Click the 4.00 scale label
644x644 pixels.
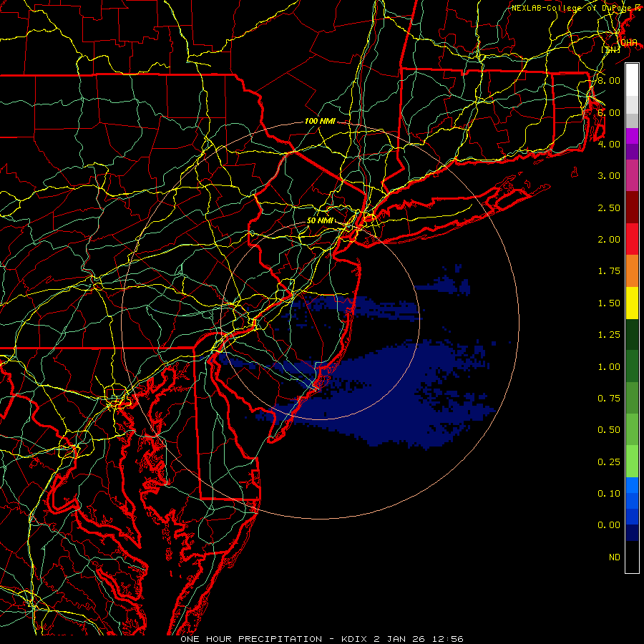[x=609, y=144]
